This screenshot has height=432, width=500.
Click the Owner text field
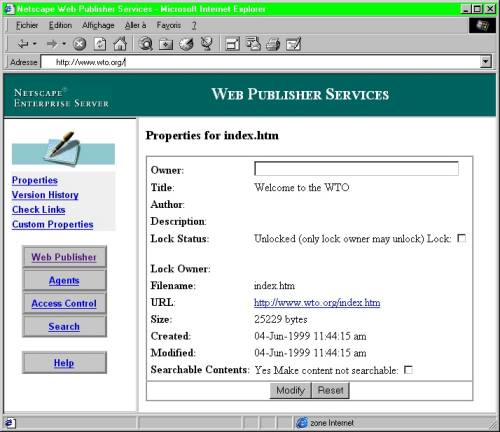coord(356,169)
